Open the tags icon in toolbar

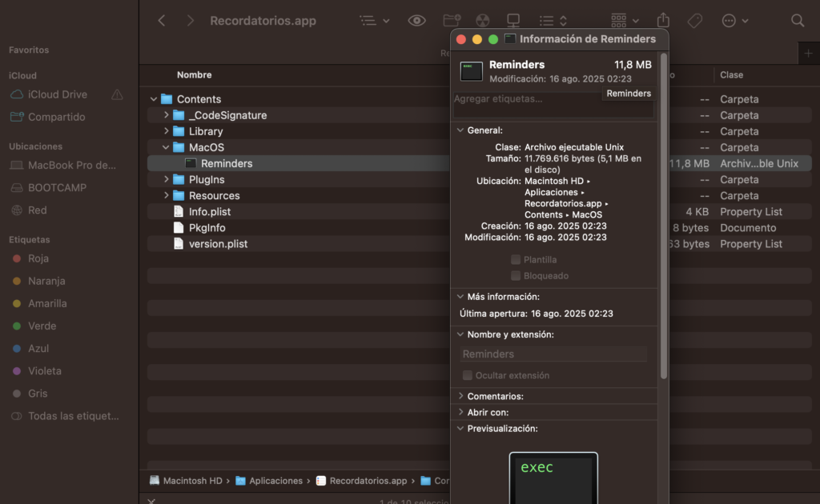tap(694, 21)
